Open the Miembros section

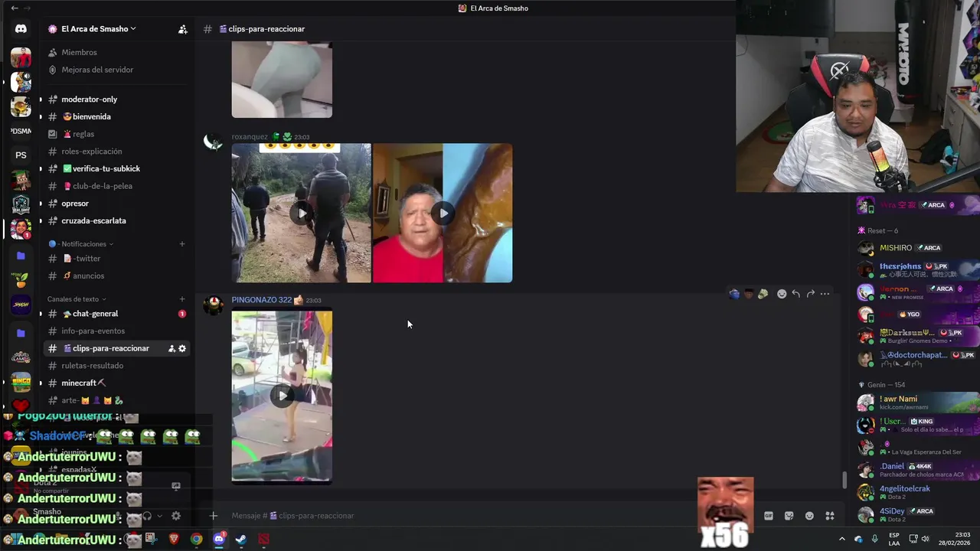117,53
